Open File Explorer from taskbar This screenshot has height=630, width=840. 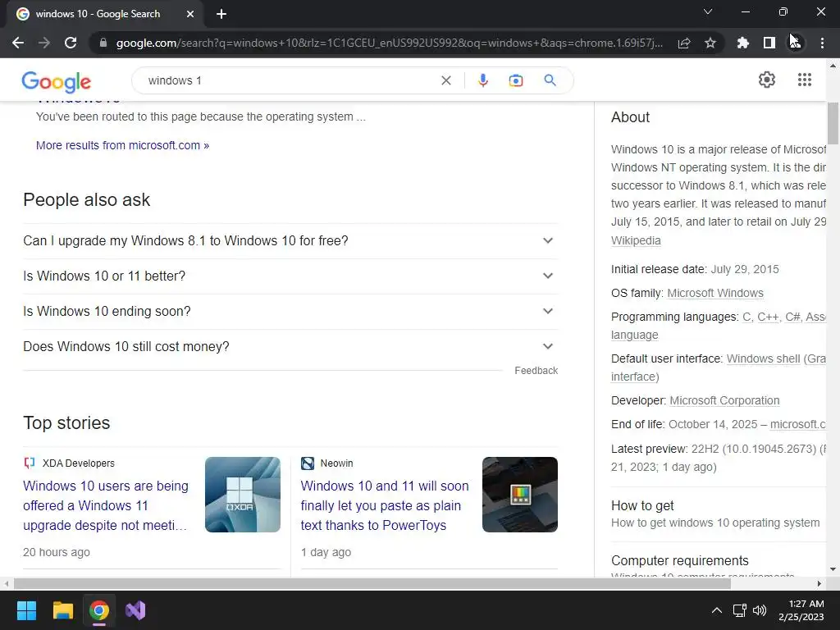click(x=62, y=610)
